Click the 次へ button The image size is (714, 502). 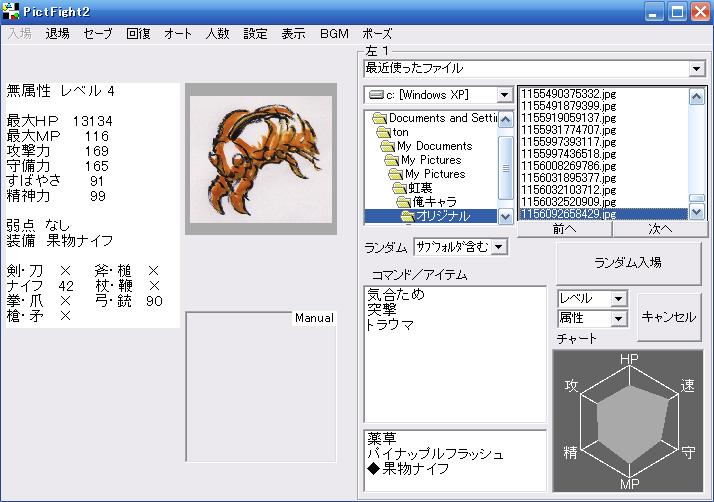[660, 229]
